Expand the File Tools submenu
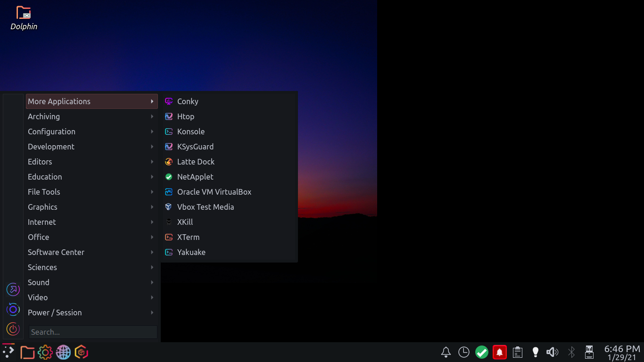The width and height of the screenshot is (644, 362). [x=91, y=192]
